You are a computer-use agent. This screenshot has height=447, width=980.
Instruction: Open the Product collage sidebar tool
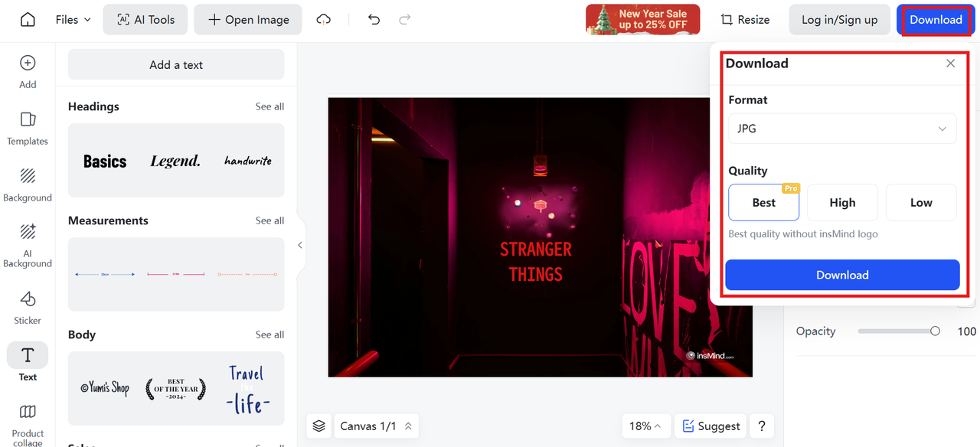pyautogui.click(x=28, y=424)
